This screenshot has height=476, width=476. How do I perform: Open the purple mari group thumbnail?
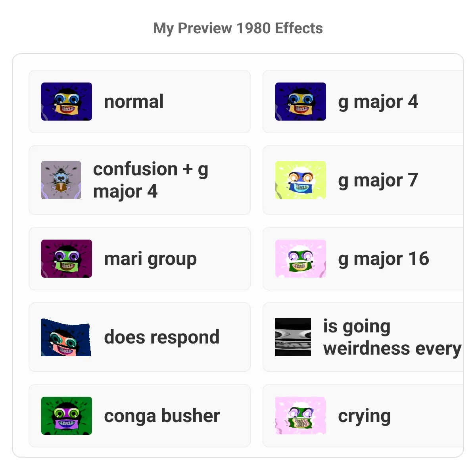point(67,259)
